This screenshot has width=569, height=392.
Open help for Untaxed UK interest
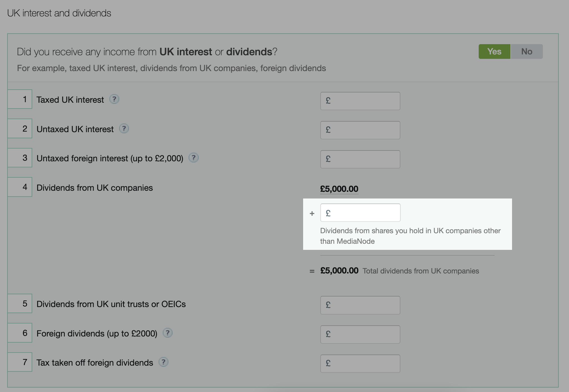[124, 129]
